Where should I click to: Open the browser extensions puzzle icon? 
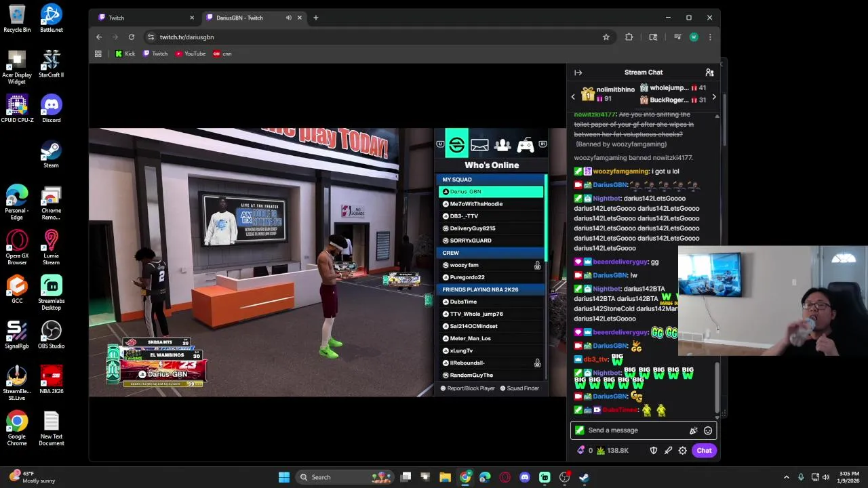(x=629, y=37)
